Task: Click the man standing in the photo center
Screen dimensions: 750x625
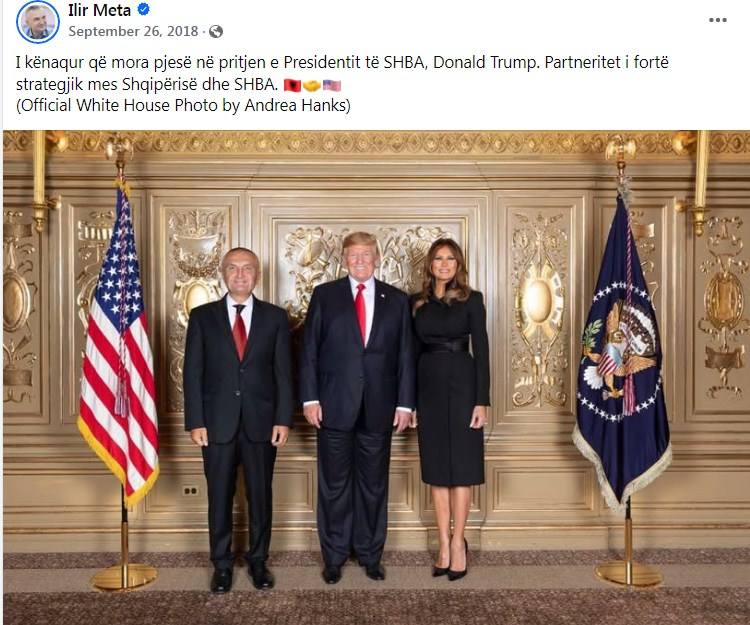Action: click(358, 406)
